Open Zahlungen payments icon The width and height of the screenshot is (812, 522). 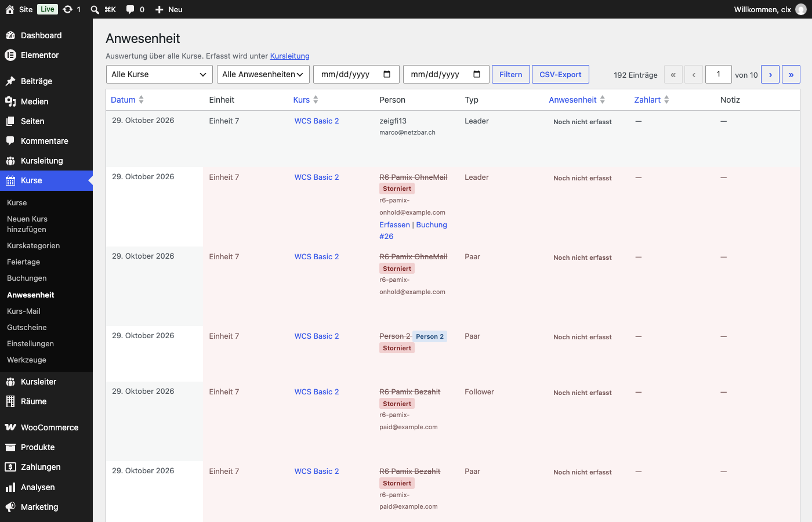click(10, 467)
